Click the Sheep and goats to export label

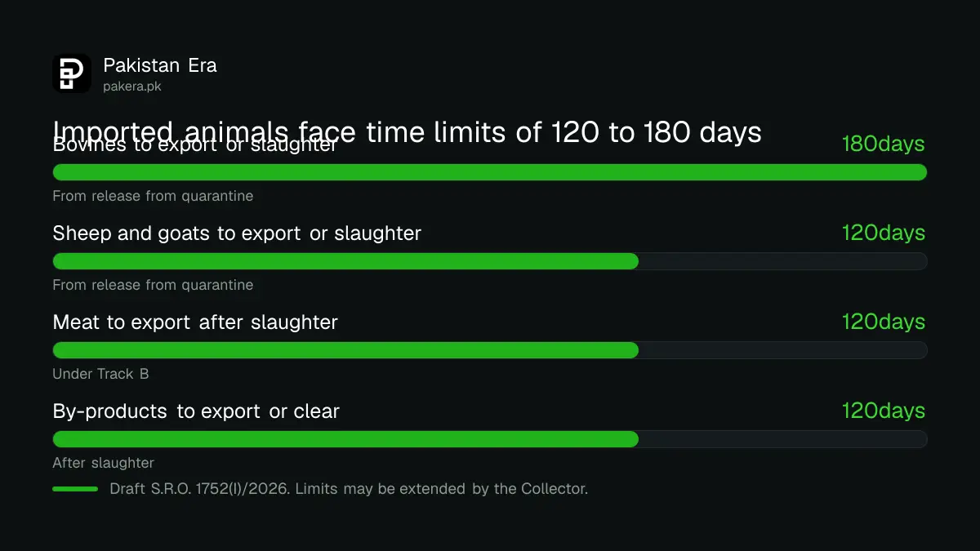(237, 233)
